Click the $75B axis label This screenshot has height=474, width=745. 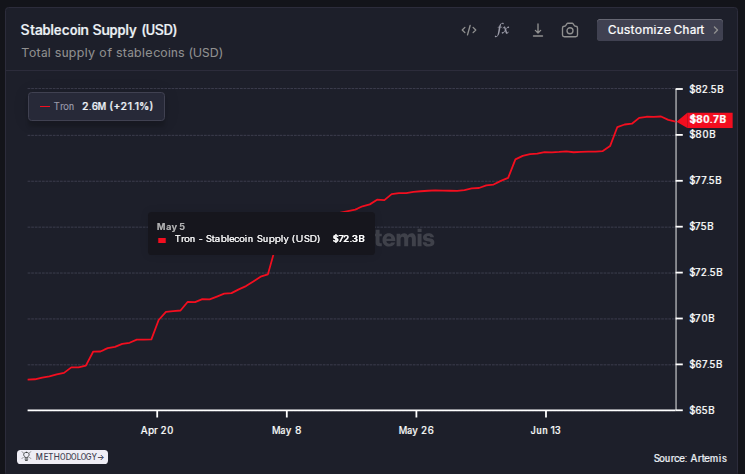(x=701, y=227)
